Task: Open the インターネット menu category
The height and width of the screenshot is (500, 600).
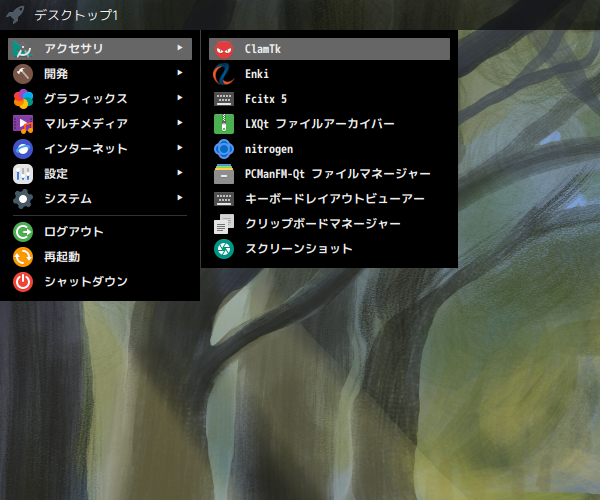Action: pyautogui.click(x=100, y=149)
